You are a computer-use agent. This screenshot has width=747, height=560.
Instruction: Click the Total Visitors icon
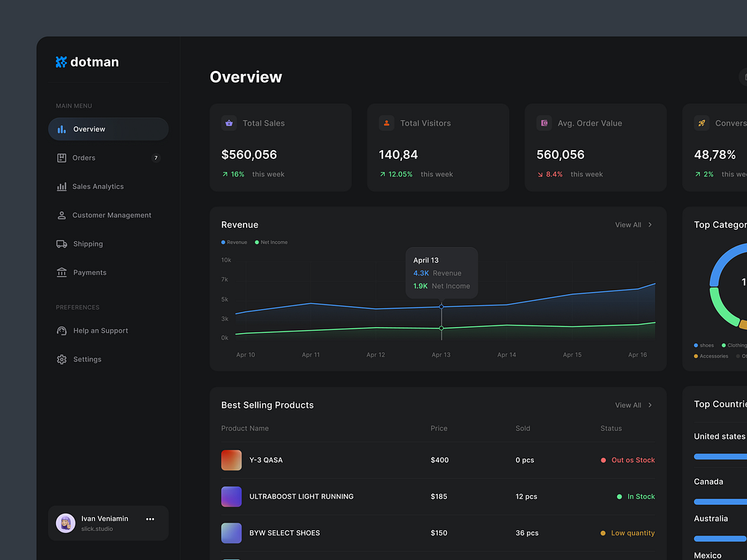tap(387, 122)
